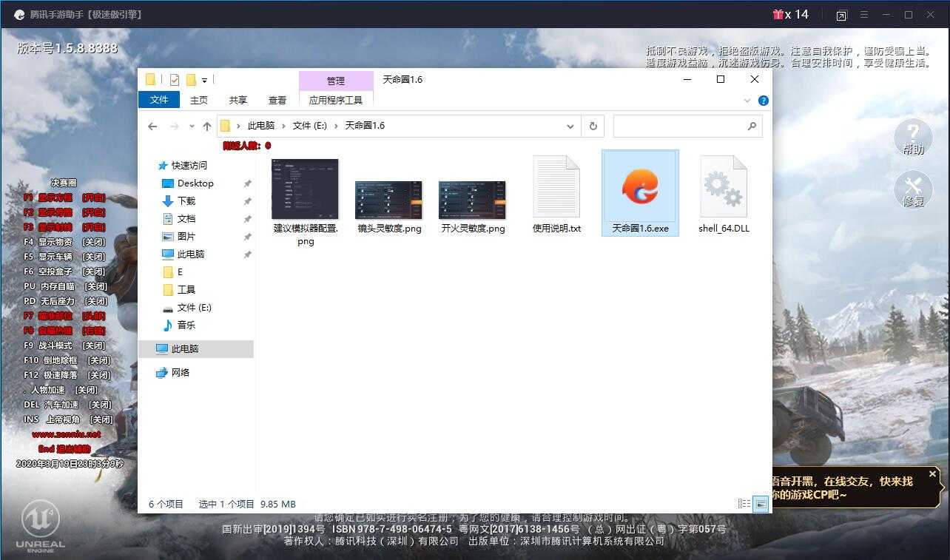The width and height of the screenshot is (950, 560).
Task: Expand the chevron before 此电脑 in the address bar
Action: [238, 126]
